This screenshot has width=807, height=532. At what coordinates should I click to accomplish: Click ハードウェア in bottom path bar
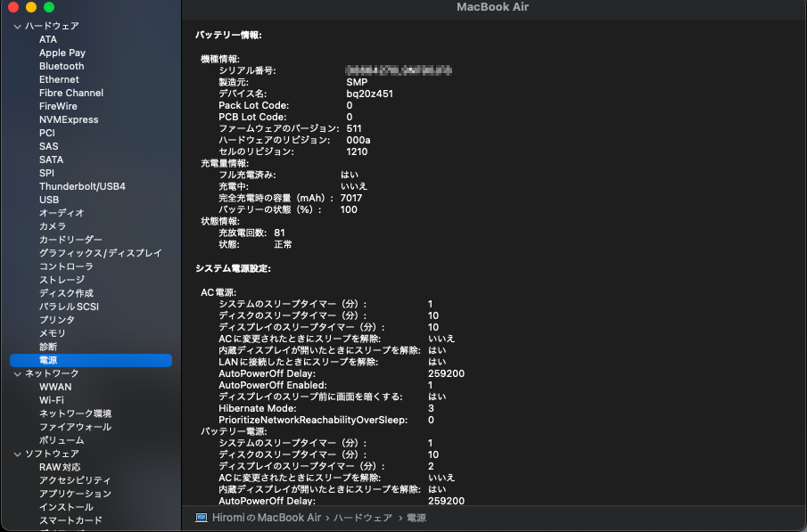tap(363, 518)
